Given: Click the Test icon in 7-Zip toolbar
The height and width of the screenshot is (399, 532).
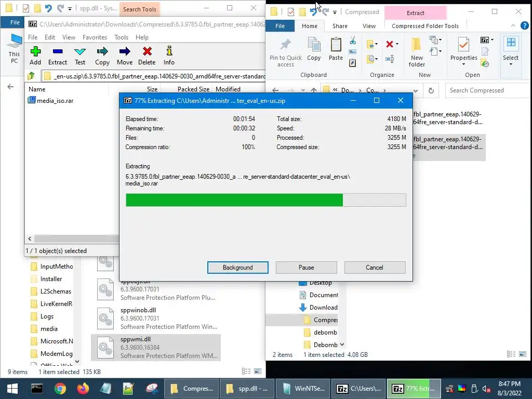Looking at the screenshot, I should [80, 51].
